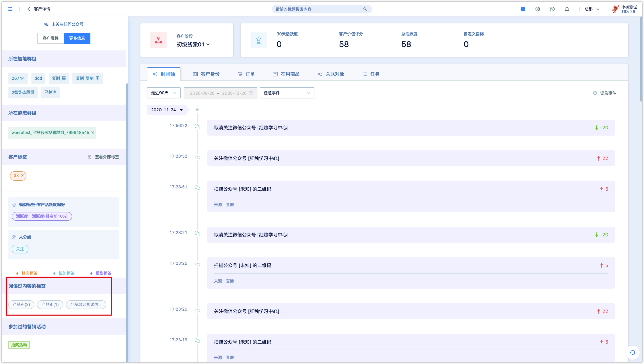This screenshot has width=644, height=364.
Task: Click the left panel vertical scrollbar
Action: 127,222
